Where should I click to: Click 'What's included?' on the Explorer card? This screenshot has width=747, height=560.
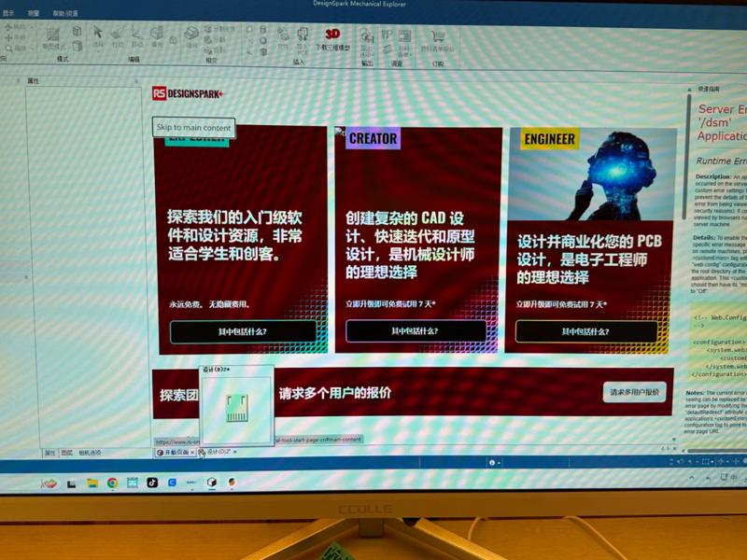click(x=243, y=331)
